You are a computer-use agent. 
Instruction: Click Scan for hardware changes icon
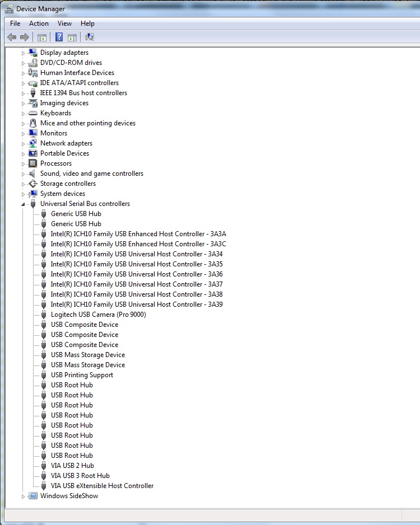[x=90, y=37]
